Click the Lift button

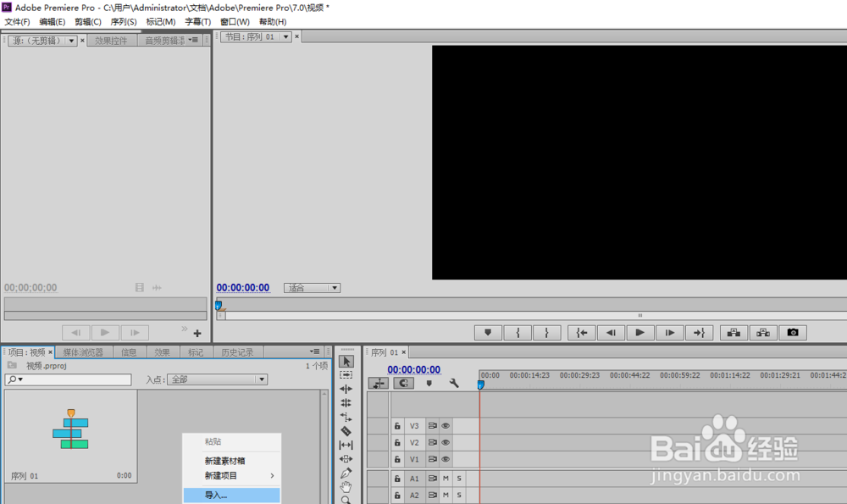click(x=734, y=333)
